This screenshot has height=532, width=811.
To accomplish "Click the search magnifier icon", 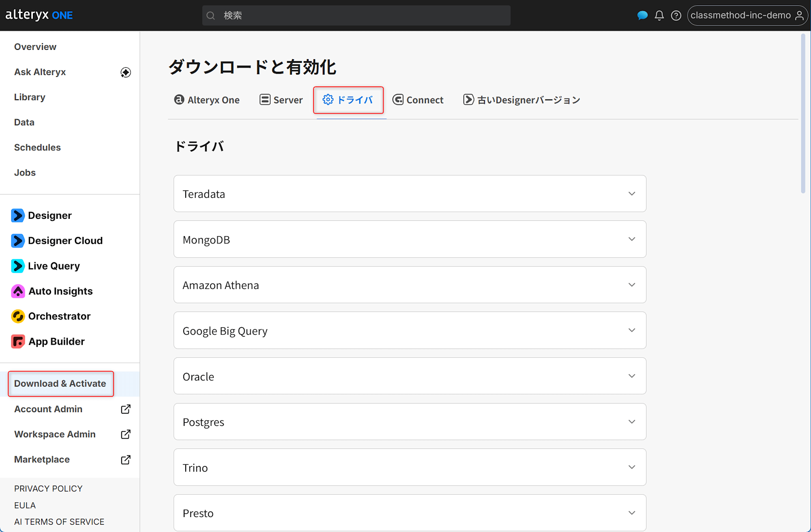I will point(210,15).
